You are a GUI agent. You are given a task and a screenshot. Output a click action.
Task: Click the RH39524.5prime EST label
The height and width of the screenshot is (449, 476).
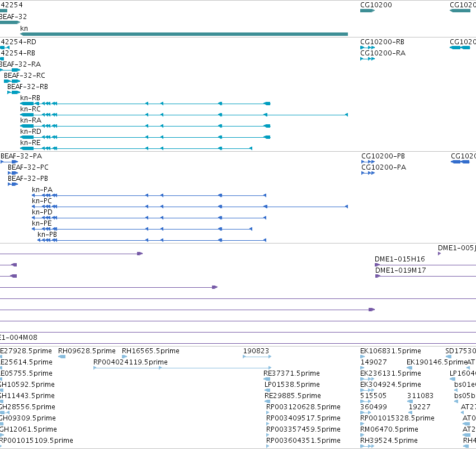point(389,440)
